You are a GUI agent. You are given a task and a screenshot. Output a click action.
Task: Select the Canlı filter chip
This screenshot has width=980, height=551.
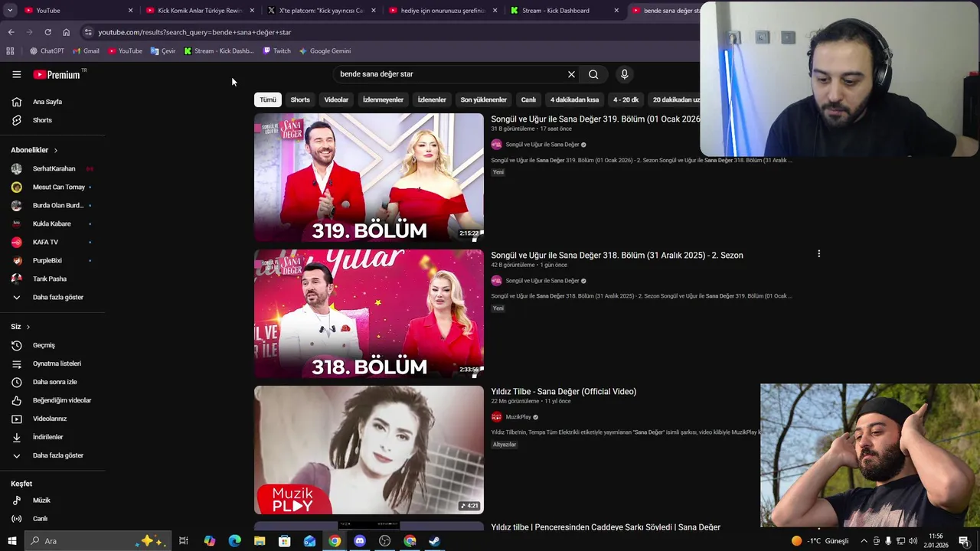528,99
